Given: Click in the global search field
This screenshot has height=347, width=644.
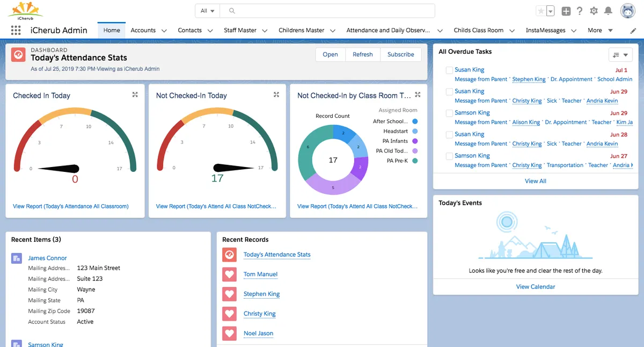Looking at the screenshot, I should [328, 11].
